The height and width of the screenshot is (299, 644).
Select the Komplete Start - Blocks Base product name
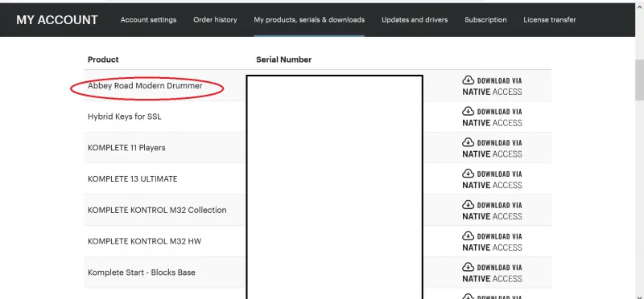click(x=142, y=272)
